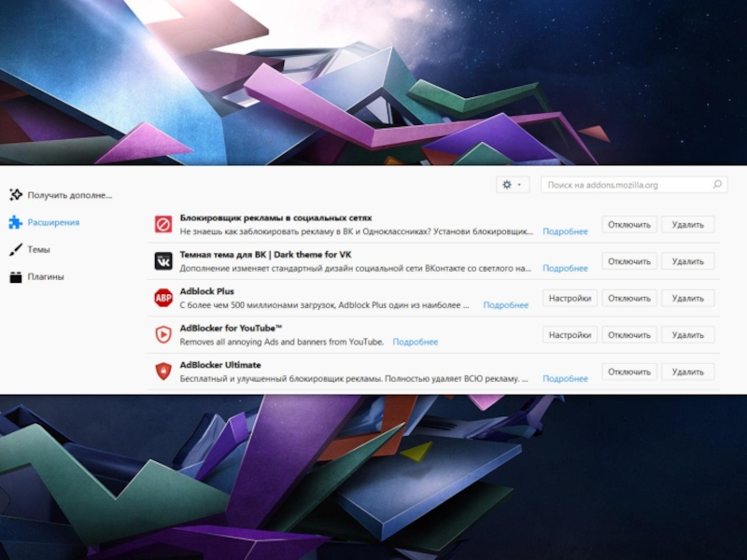Open Подробнее for AdBlocker for YouTube

[416, 342]
